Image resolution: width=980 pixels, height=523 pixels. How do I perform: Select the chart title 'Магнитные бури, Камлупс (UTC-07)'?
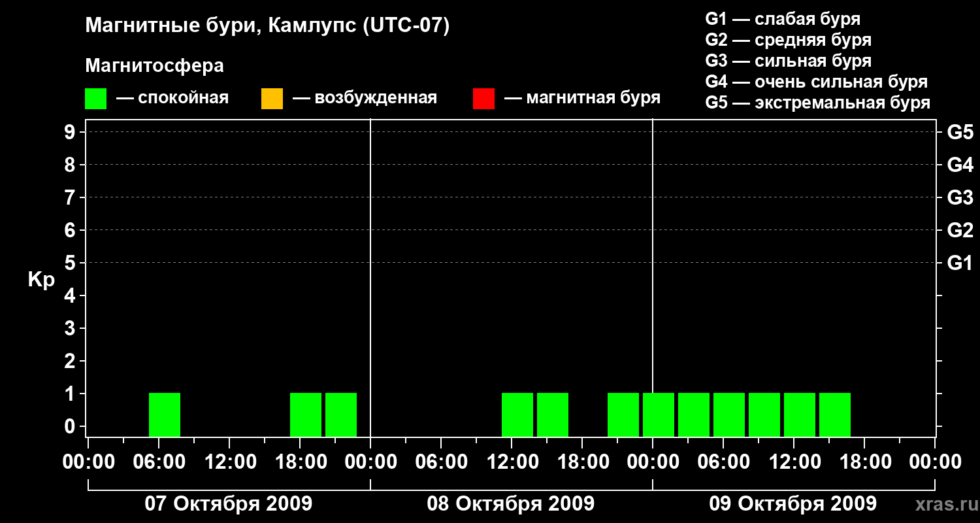pos(268,26)
